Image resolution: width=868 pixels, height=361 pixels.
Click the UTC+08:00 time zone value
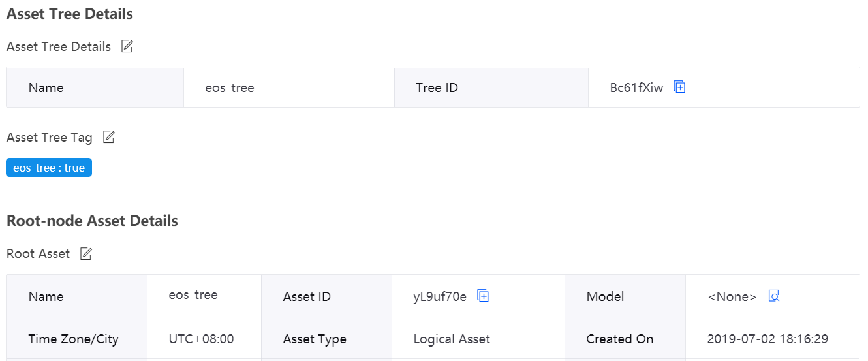click(201, 339)
